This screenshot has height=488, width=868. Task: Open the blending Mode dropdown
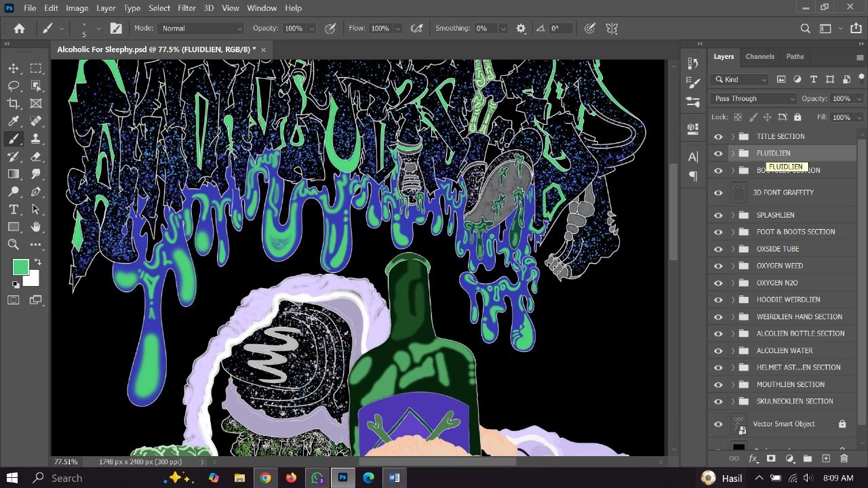pos(201,28)
